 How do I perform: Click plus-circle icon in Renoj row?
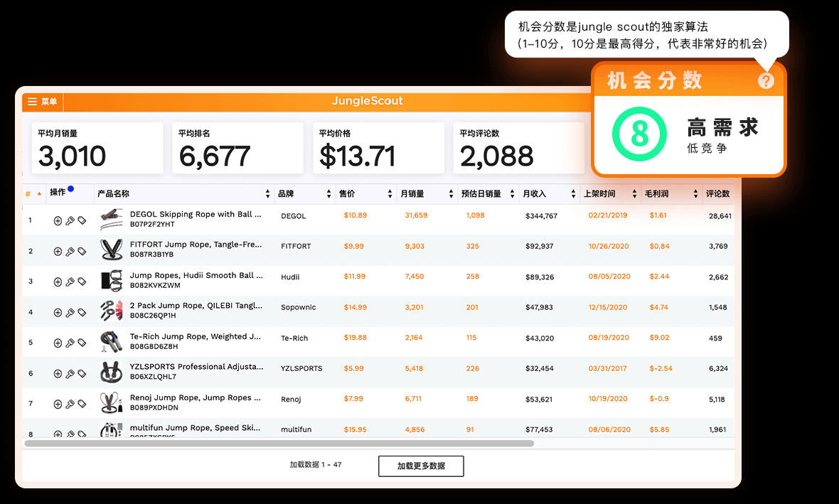point(58,404)
